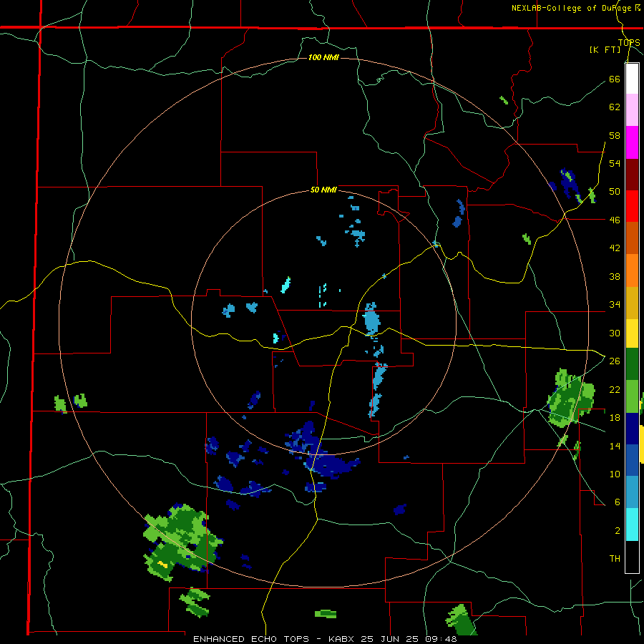Pick the medium blue legend swatch
The image size is (644, 644).
point(632,460)
